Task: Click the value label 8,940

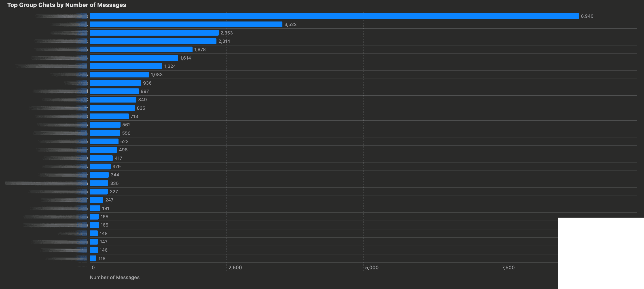Action: pos(587,16)
